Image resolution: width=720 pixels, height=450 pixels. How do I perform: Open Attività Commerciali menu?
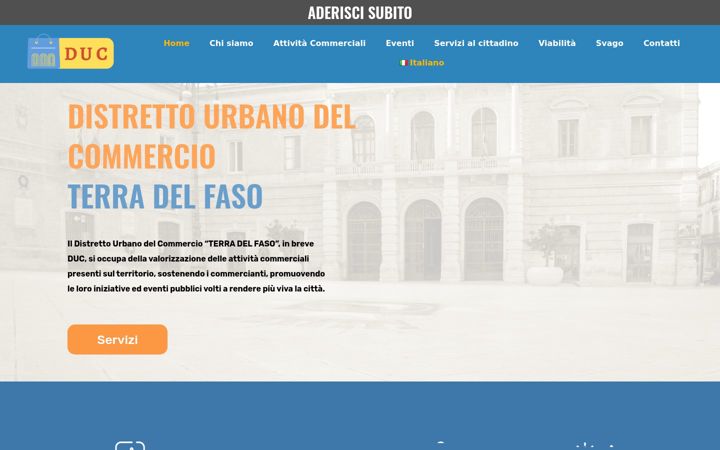pos(319,43)
